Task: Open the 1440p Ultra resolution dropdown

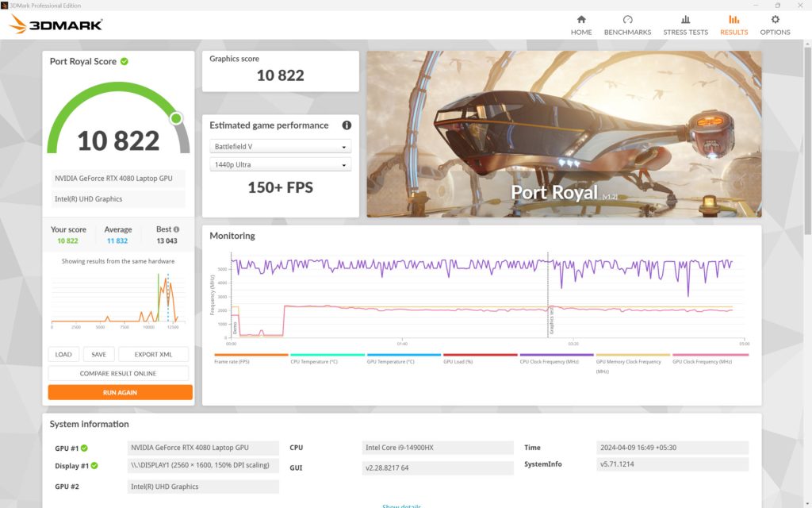Action: click(x=281, y=165)
